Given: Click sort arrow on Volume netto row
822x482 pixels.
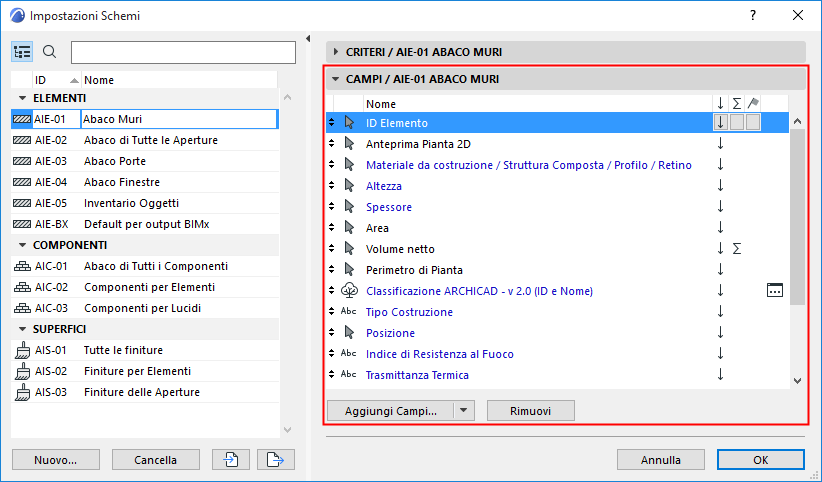Looking at the screenshot, I should coord(720,249).
